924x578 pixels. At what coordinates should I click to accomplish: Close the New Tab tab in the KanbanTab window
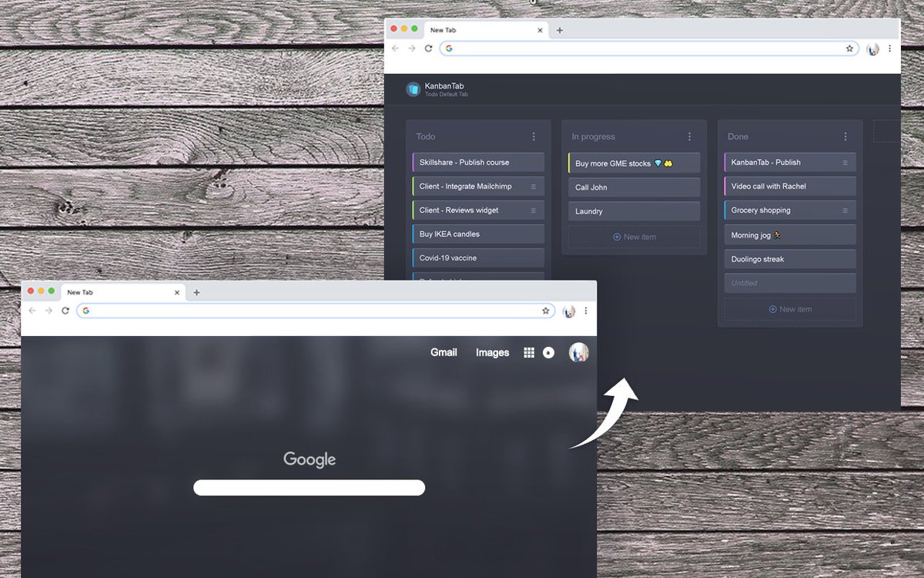(x=540, y=30)
